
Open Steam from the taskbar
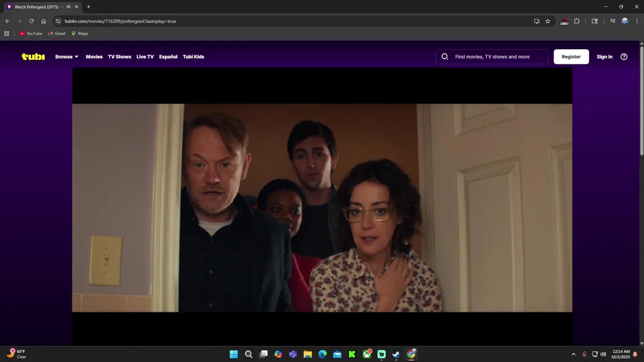click(396, 354)
